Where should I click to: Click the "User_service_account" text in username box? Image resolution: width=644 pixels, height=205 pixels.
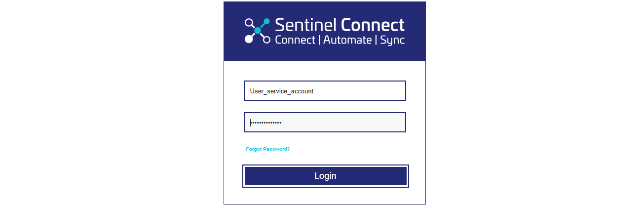(x=282, y=91)
